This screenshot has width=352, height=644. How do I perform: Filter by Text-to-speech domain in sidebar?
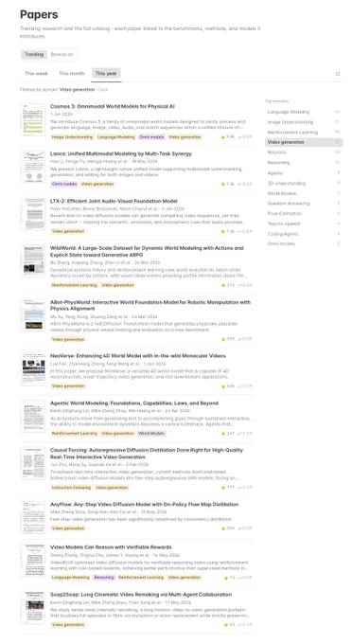click(304, 224)
